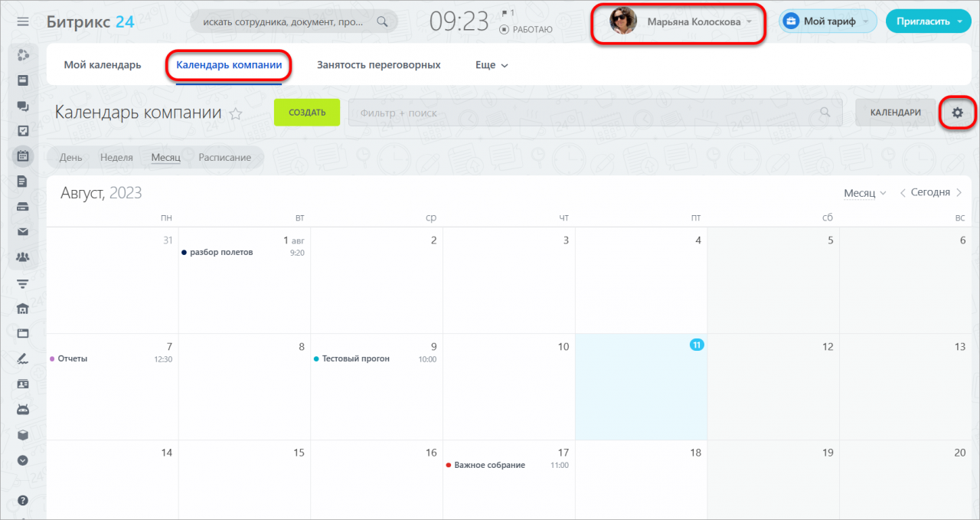Open chat messages from the sidebar

click(x=23, y=106)
